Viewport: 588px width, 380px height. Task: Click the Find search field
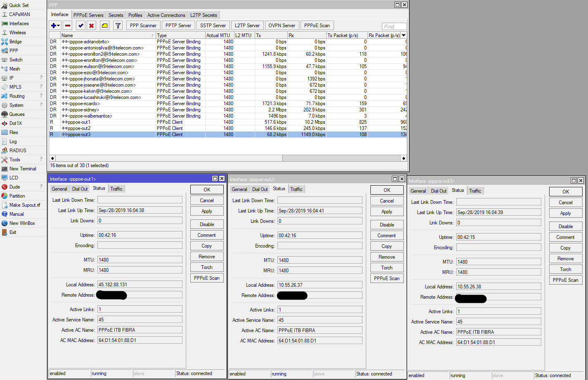click(394, 26)
